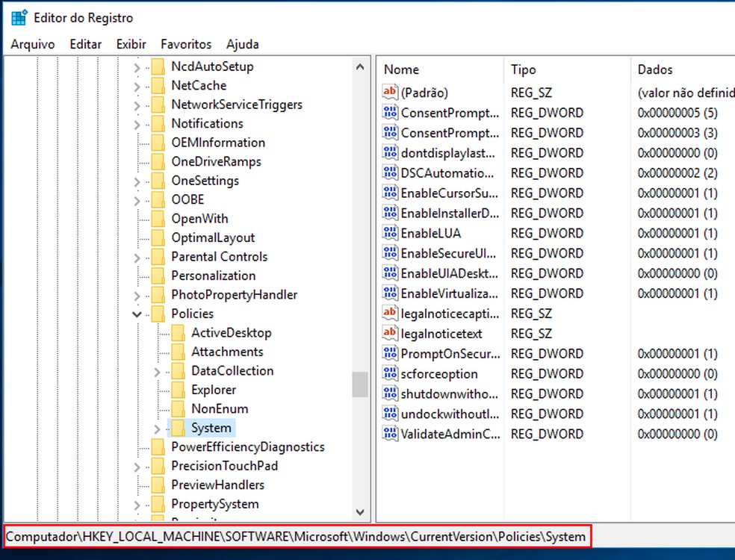Click the legalnoticetext string icon
The height and width of the screenshot is (560, 735).
[390, 333]
